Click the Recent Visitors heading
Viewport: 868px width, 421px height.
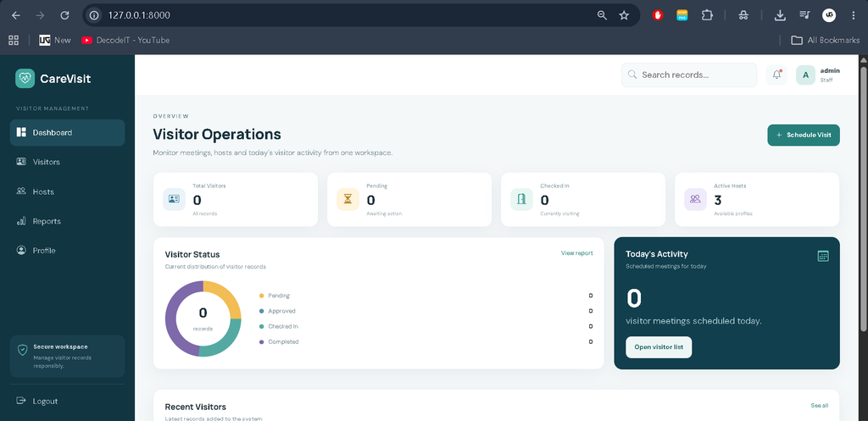point(196,407)
